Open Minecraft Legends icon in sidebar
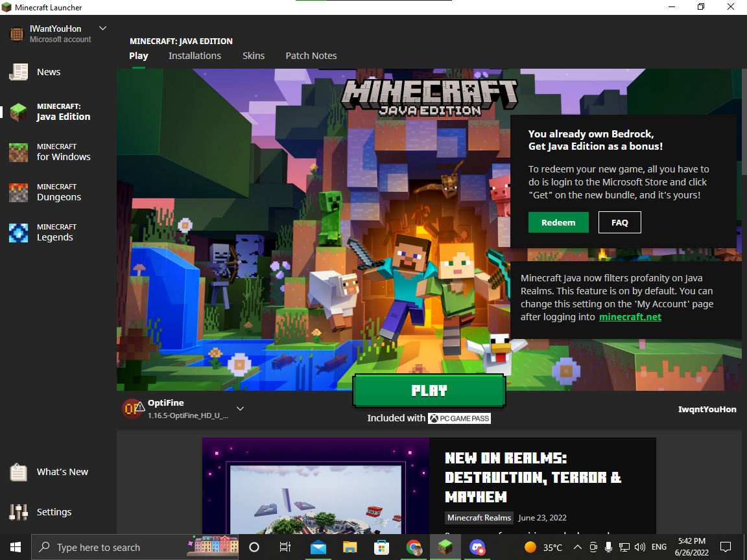Image resolution: width=747 pixels, height=560 pixels. (x=18, y=232)
